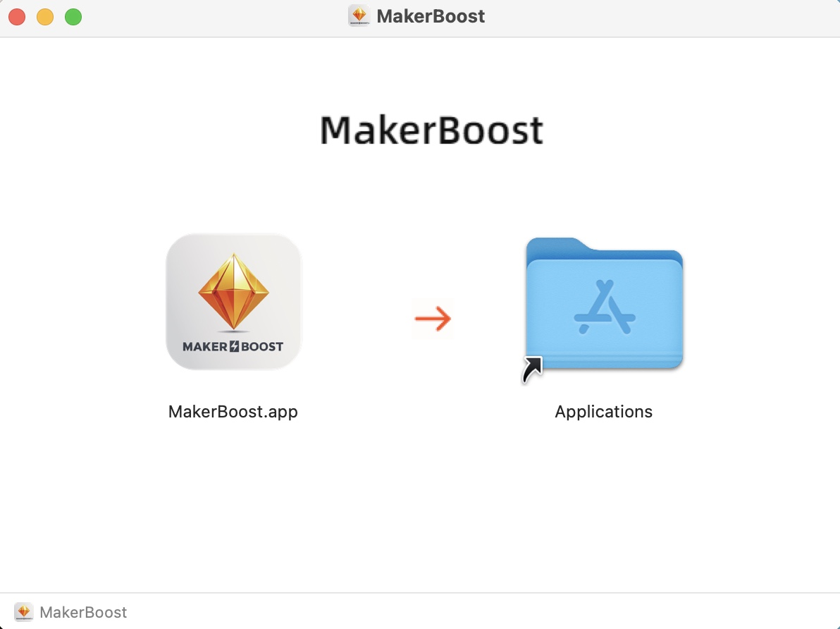Close the MakerBoost installer window

click(x=17, y=17)
